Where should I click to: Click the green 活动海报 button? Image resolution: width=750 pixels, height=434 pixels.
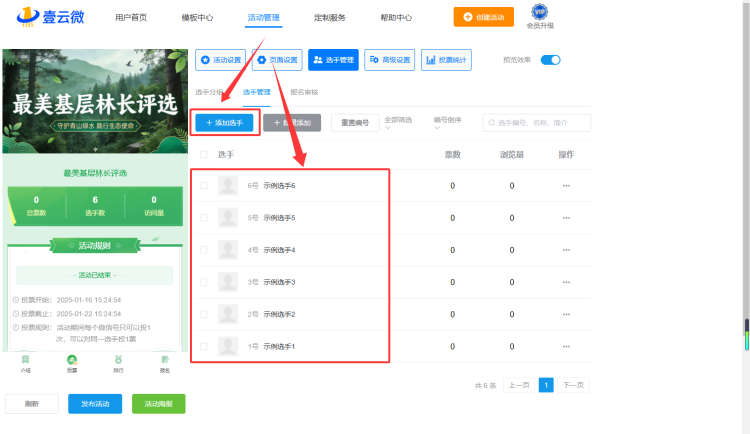pyautogui.click(x=159, y=404)
